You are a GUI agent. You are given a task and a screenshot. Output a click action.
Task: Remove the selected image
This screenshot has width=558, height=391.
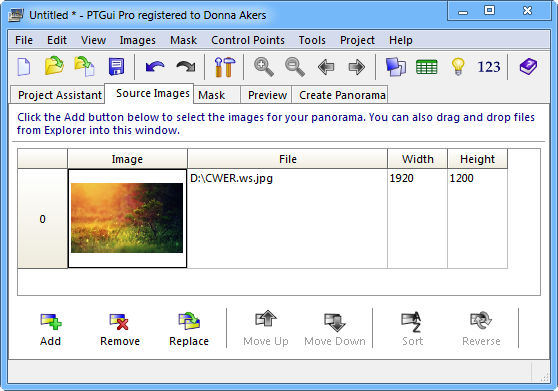click(120, 329)
